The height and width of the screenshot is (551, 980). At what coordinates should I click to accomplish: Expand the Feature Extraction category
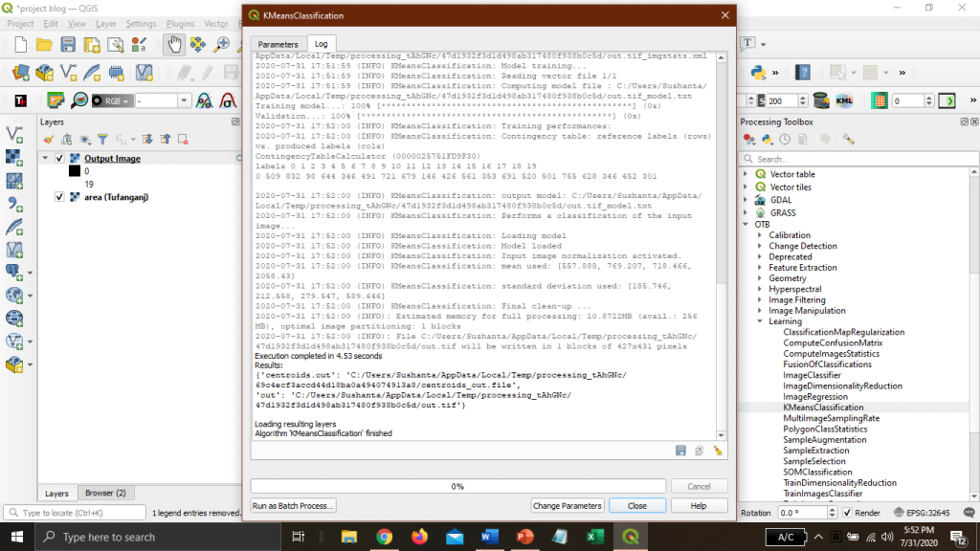760,268
